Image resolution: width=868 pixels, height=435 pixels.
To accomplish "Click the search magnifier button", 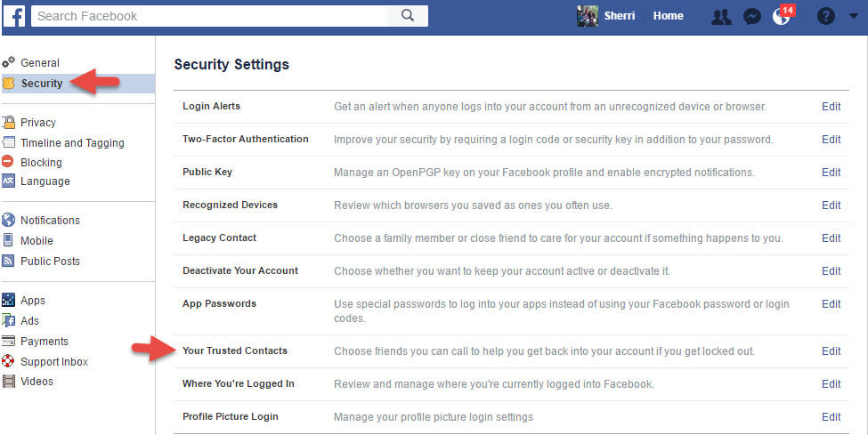I will (408, 16).
